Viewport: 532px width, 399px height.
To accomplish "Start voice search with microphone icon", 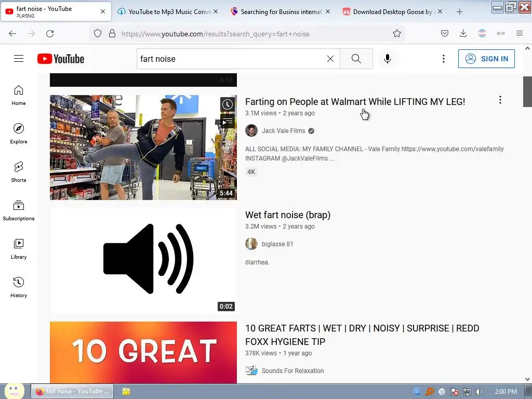I will click(388, 59).
